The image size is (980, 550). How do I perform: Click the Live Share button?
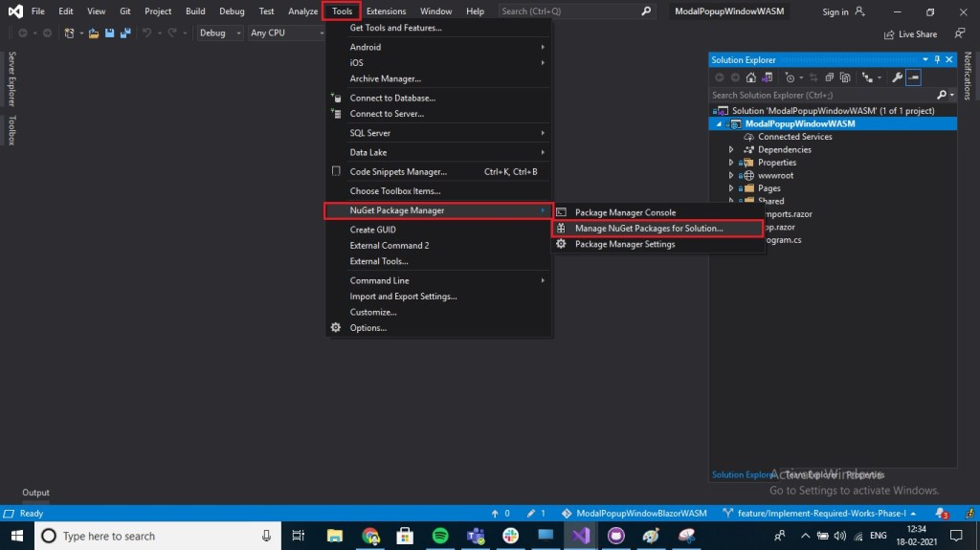coord(910,34)
